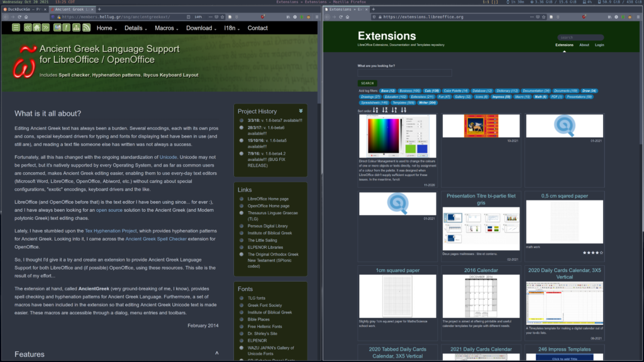Open the Tex Hyphenation Project link
This screenshot has height=362, width=644.
pyautogui.click(x=111, y=231)
